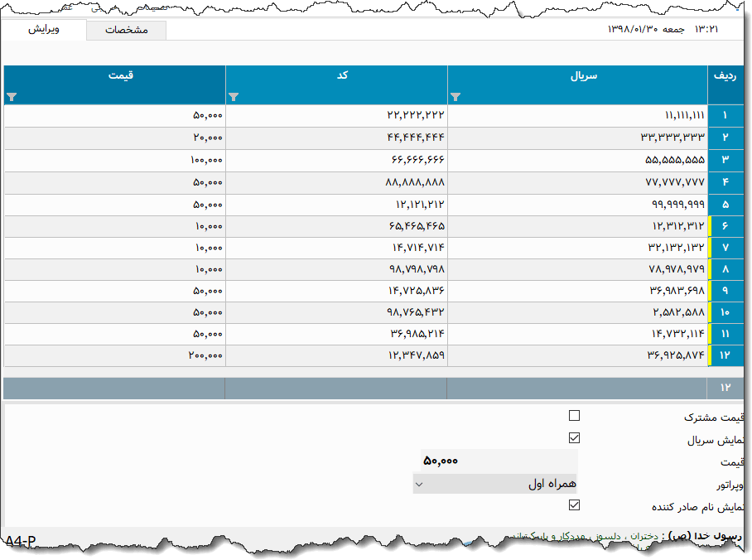
Task: Open the filter icon in the قیمت column
Action: 11,97
